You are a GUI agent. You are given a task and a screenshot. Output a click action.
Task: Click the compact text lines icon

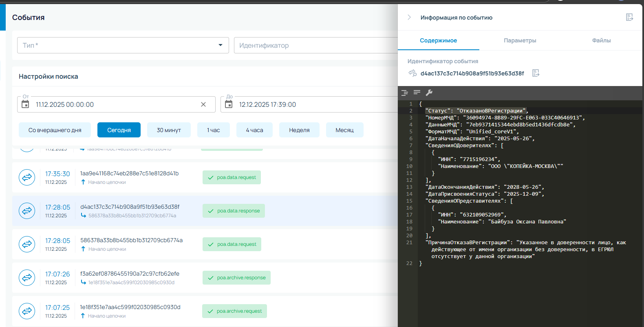pyautogui.click(x=417, y=93)
